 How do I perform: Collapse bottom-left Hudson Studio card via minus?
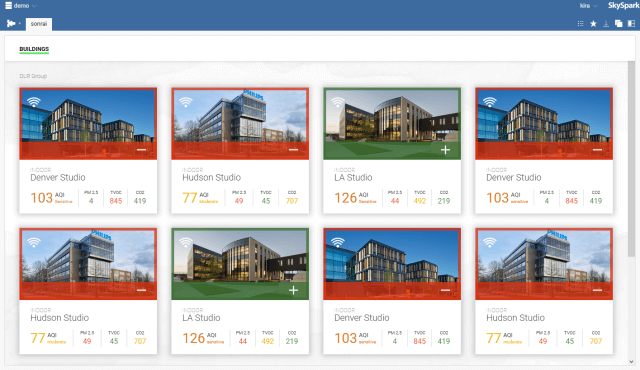pyautogui.click(x=142, y=290)
